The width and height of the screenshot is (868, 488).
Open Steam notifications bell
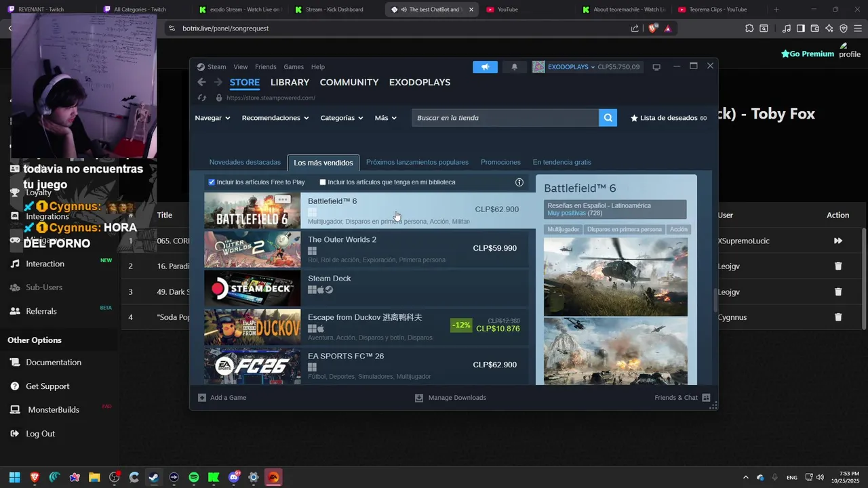(x=514, y=67)
